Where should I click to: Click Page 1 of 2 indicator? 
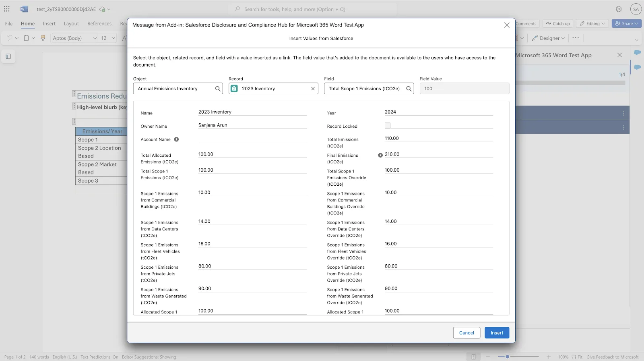point(15,357)
